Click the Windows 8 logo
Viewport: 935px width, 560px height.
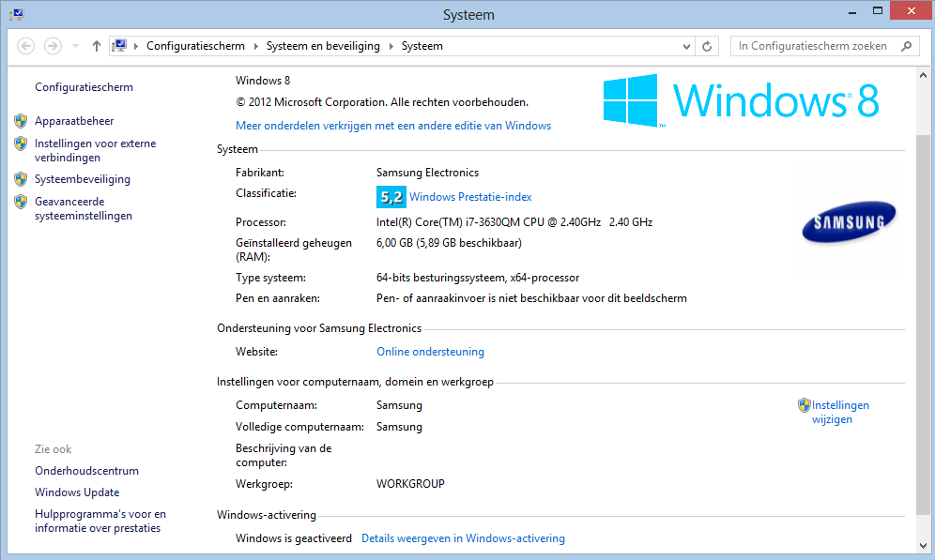click(742, 100)
